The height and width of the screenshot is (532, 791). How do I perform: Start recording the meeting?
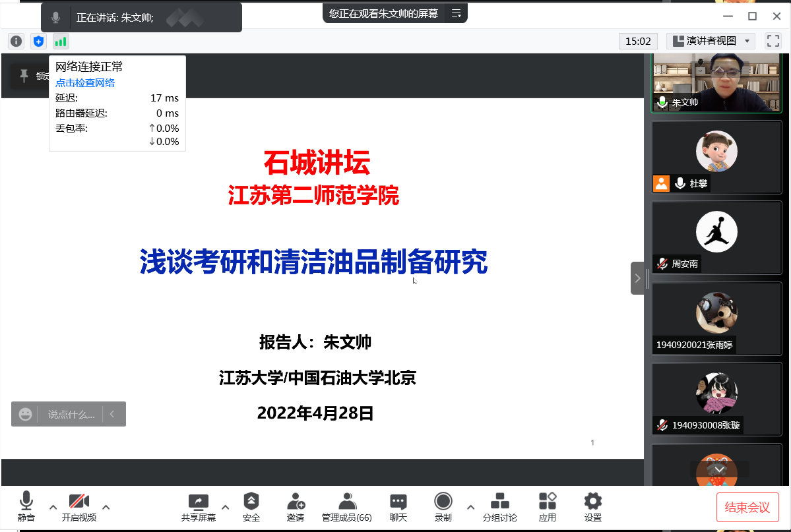pos(443,507)
